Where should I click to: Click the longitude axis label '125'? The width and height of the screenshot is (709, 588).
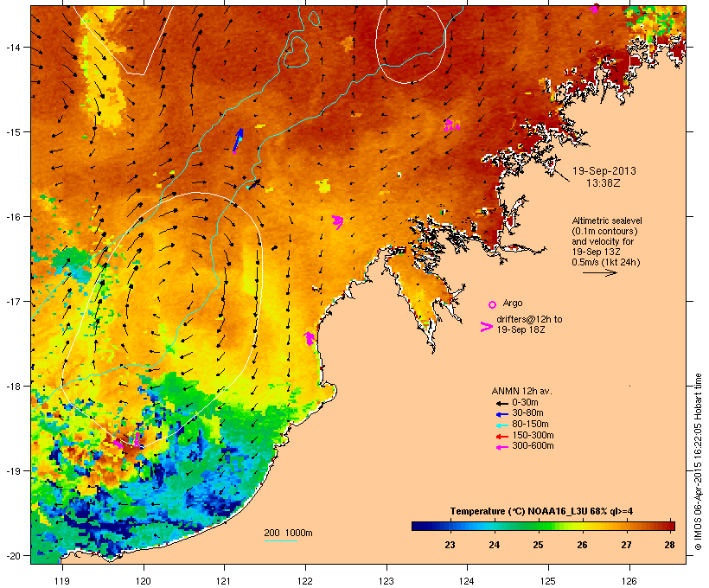(548, 581)
